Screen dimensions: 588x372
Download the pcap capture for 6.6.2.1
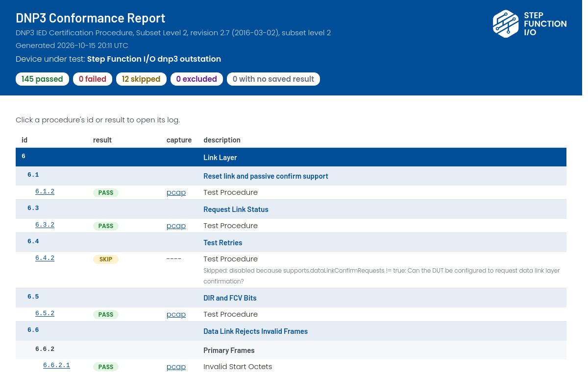176,367
